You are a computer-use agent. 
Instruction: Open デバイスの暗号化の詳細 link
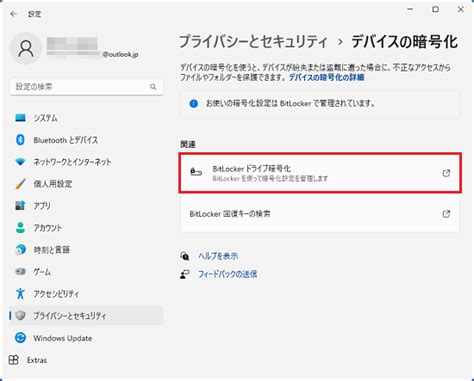pos(326,78)
